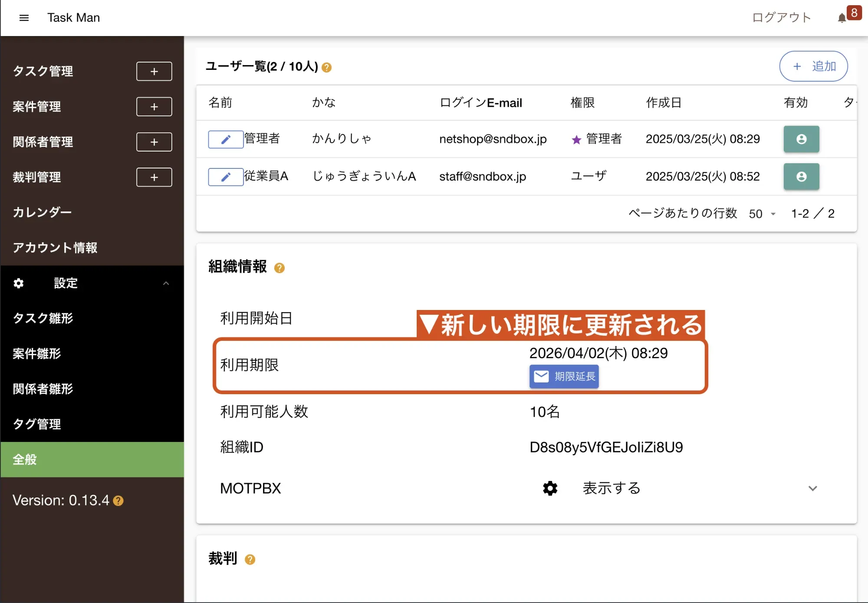
Task: Click help icon beside 組織情報 heading
Action: pyautogui.click(x=279, y=268)
